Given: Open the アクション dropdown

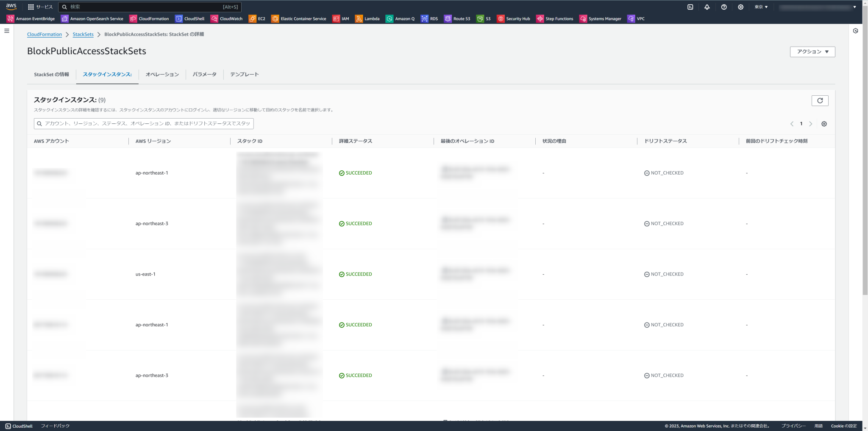Looking at the screenshot, I should [x=812, y=51].
